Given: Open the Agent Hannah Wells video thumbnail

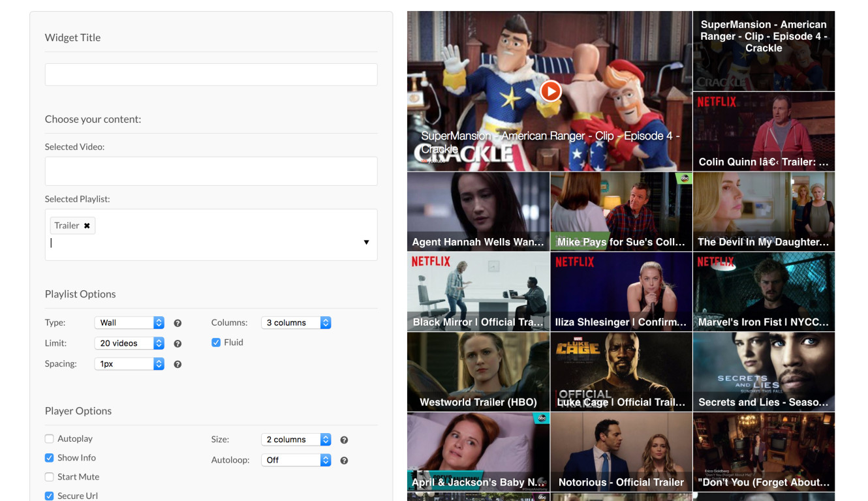Looking at the screenshot, I should [x=478, y=211].
